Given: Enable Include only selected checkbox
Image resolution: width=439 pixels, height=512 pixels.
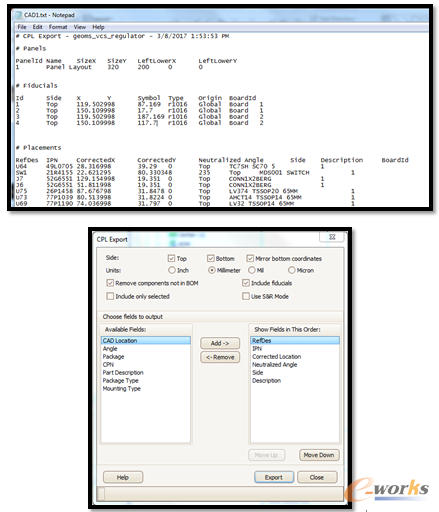Looking at the screenshot, I should [x=110, y=296].
